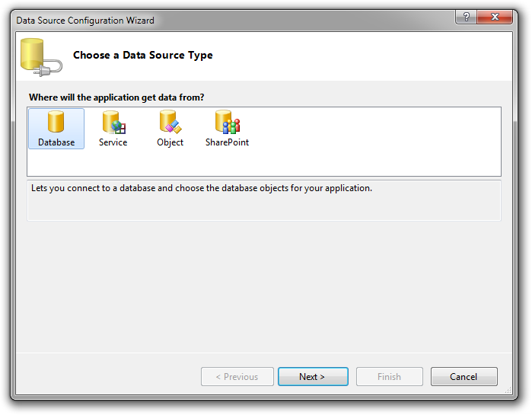Click the database description text box

point(263,200)
